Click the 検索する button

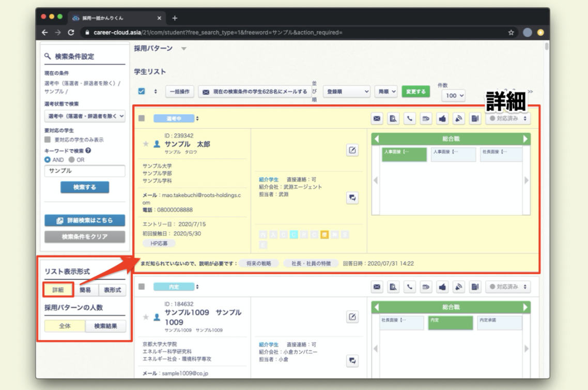tap(85, 187)
